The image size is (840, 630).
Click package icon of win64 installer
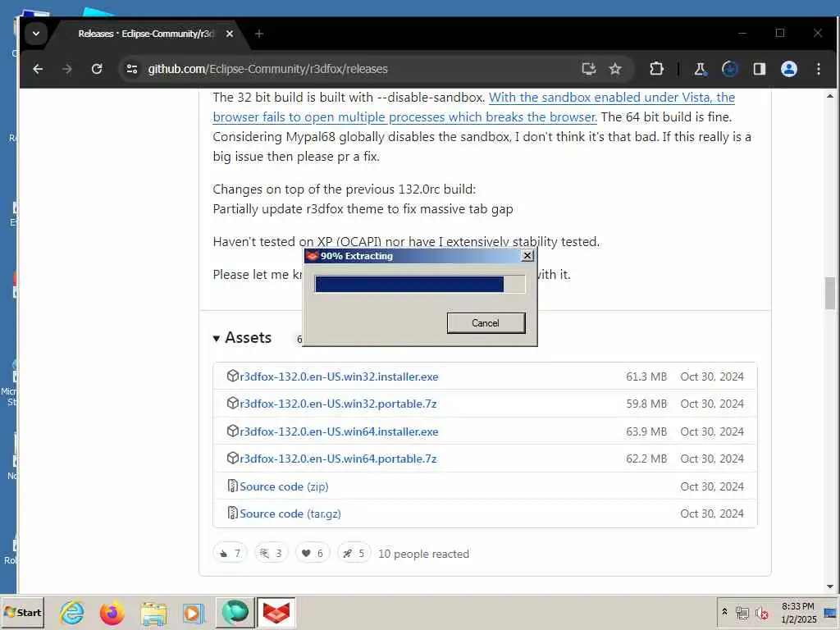(x=232, y=431)
